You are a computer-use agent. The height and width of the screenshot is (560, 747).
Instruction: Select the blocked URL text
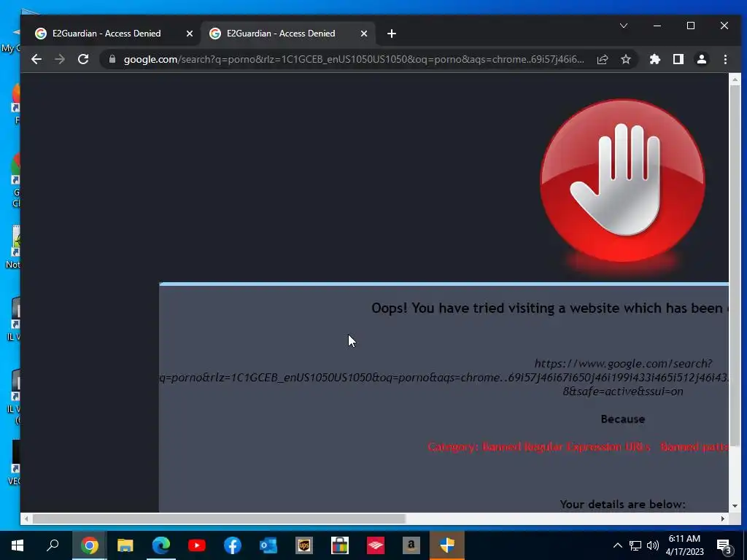[444, 377]
